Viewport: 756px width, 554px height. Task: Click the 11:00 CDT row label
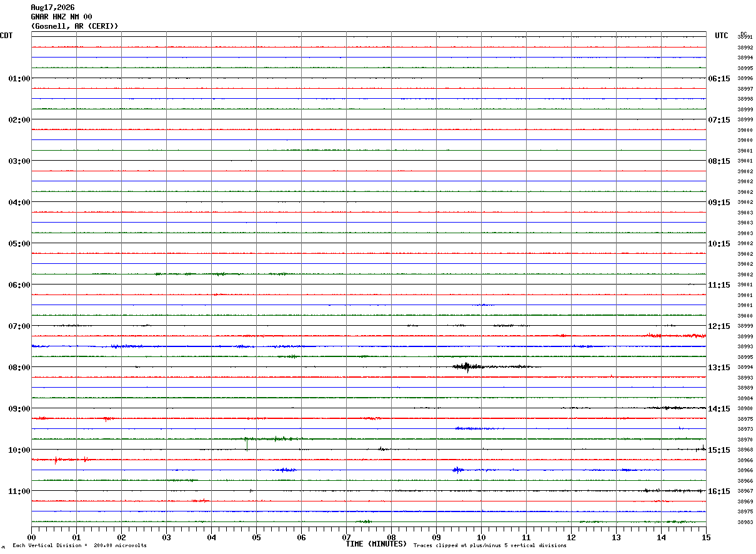(19, 491)
